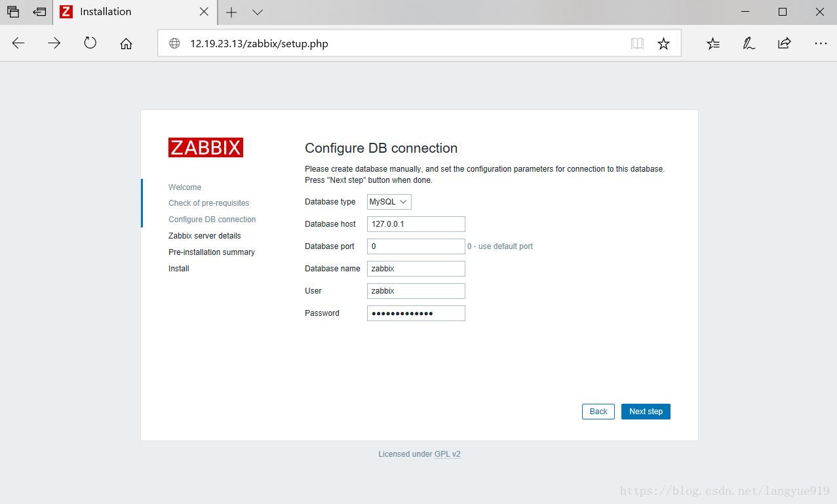837x504 pixels.
Task: Go back to the previous page
Action: (x=18, y=43)
